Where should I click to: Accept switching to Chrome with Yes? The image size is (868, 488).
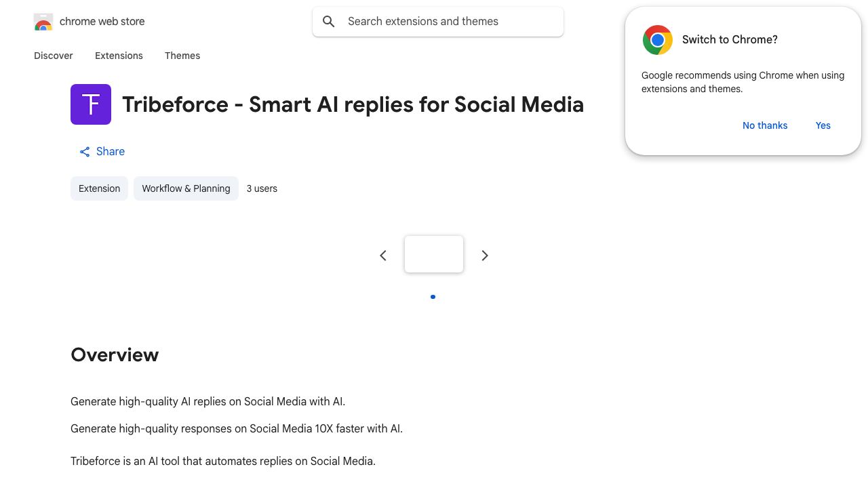(823, 125)
